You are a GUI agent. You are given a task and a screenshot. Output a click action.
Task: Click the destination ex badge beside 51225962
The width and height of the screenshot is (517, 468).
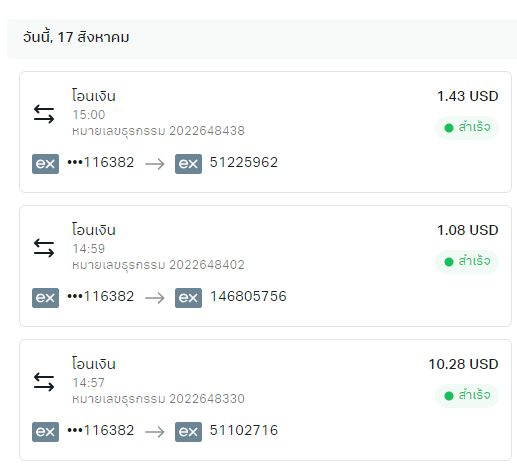188,164
